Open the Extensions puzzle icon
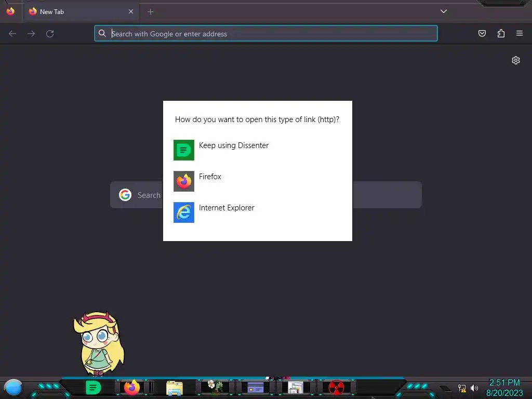Screen dimensions: 532x399 click(x=501, y=33)
